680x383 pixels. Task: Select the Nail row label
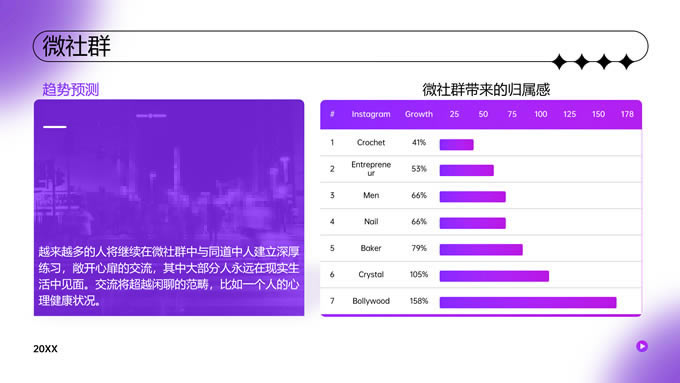click(x=371, y=222)
